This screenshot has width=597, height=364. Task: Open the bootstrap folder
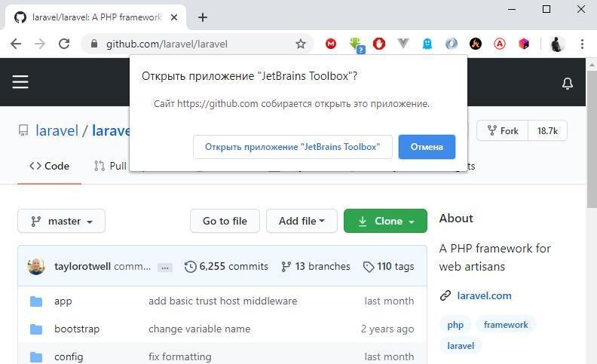point(77,329)
